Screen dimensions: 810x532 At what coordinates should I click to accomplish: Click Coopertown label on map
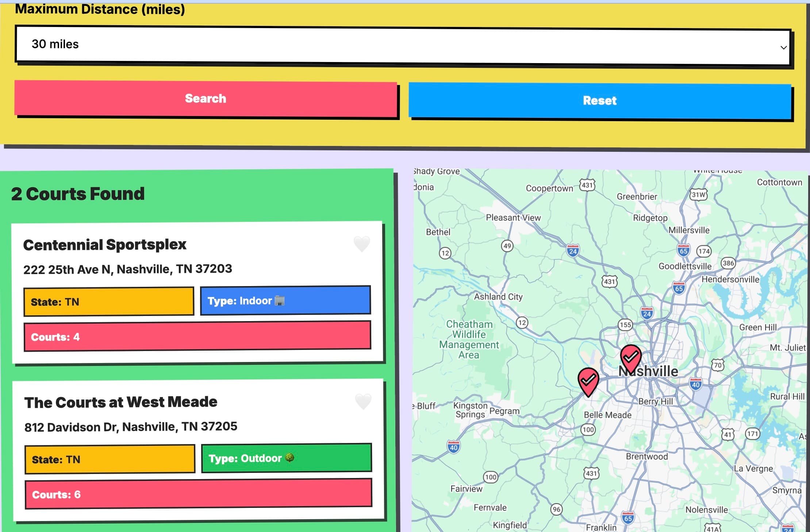coord(549,188)
